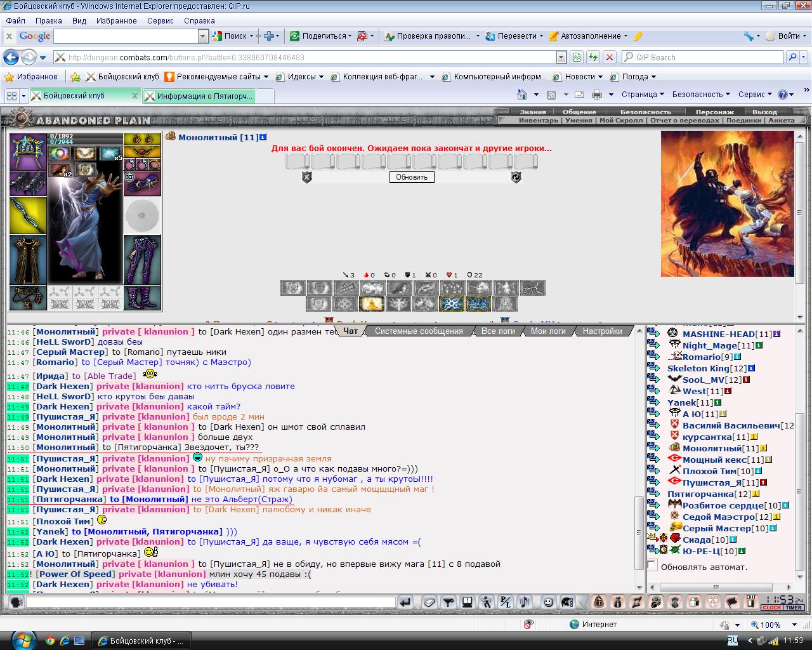Activate the lightning crack ability icon in top row
This screenshot has height=650, width=812.
click(533, 288)
